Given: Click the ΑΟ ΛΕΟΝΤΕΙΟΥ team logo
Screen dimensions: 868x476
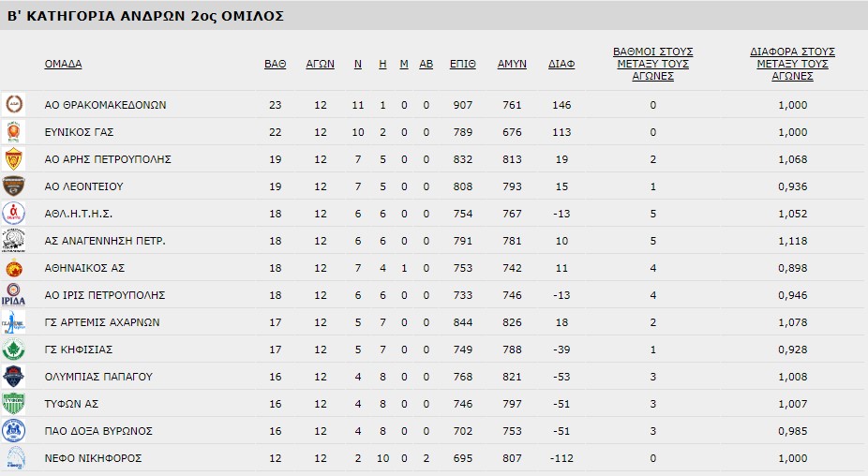Looking at the screenshot, I should click(x=15, y=186).
